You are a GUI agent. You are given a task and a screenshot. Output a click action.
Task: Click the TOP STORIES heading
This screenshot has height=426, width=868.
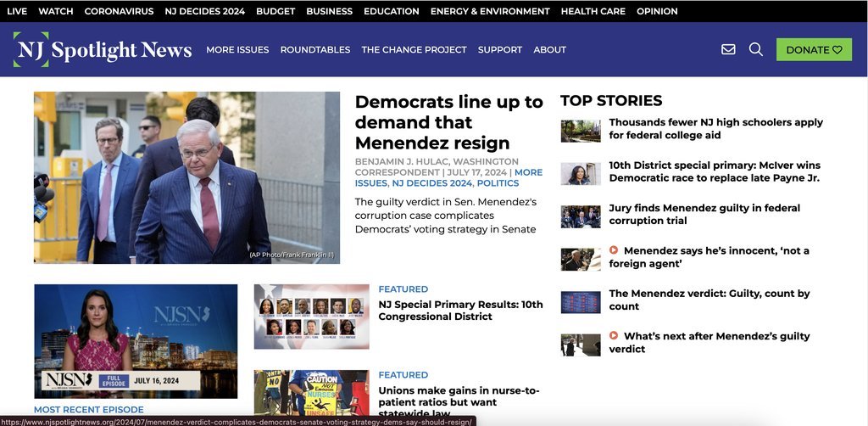tap(611, 100)
